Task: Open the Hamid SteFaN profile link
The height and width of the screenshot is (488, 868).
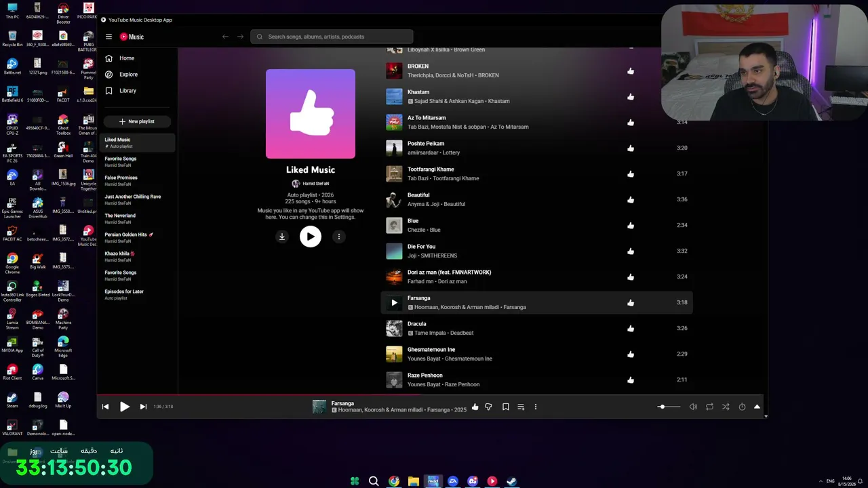Action: [311, 184]
